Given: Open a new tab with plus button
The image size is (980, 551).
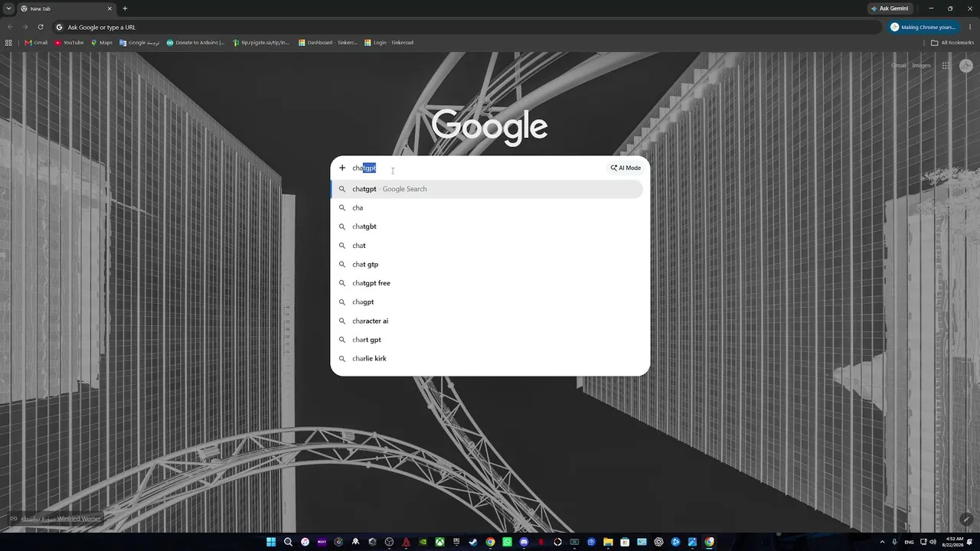Looking at the screenshot, I should point(125,8).
